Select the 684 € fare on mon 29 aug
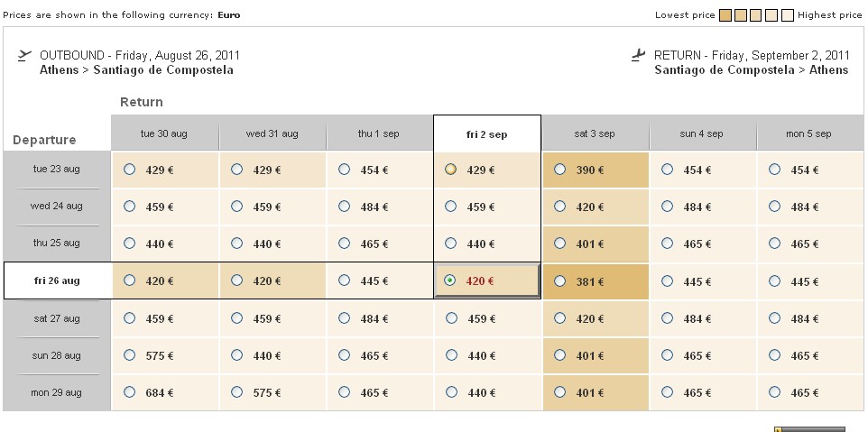868x432 pixels. point(129,392)
